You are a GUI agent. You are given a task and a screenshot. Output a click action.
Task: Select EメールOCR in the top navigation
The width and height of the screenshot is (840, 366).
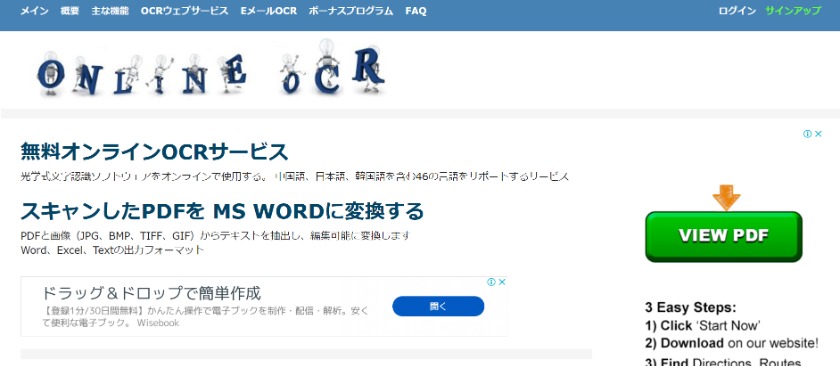point(268,11)
